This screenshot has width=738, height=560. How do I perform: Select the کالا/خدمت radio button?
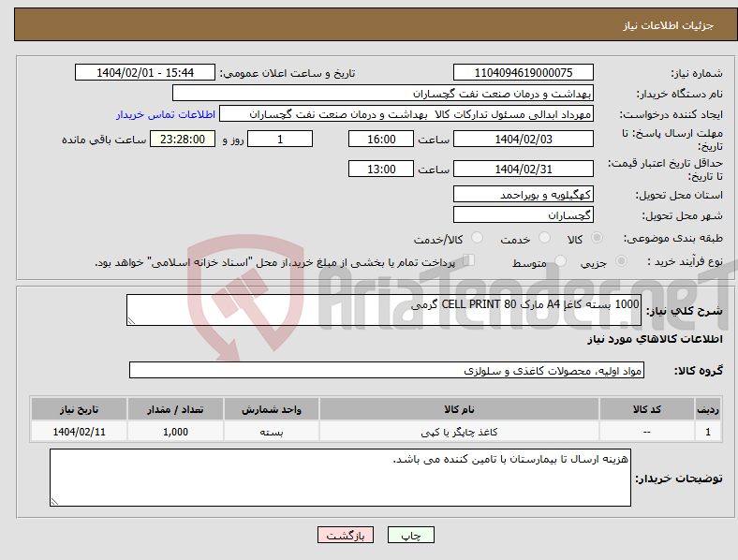(x=478, y=238)
